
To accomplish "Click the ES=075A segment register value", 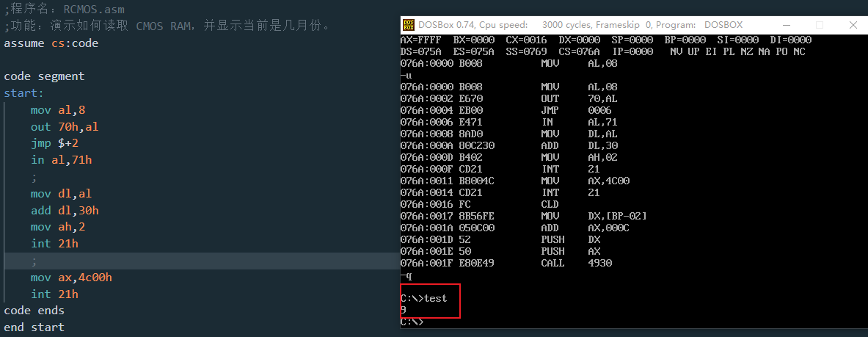I will pyautogui.click(x=473, y=51).
